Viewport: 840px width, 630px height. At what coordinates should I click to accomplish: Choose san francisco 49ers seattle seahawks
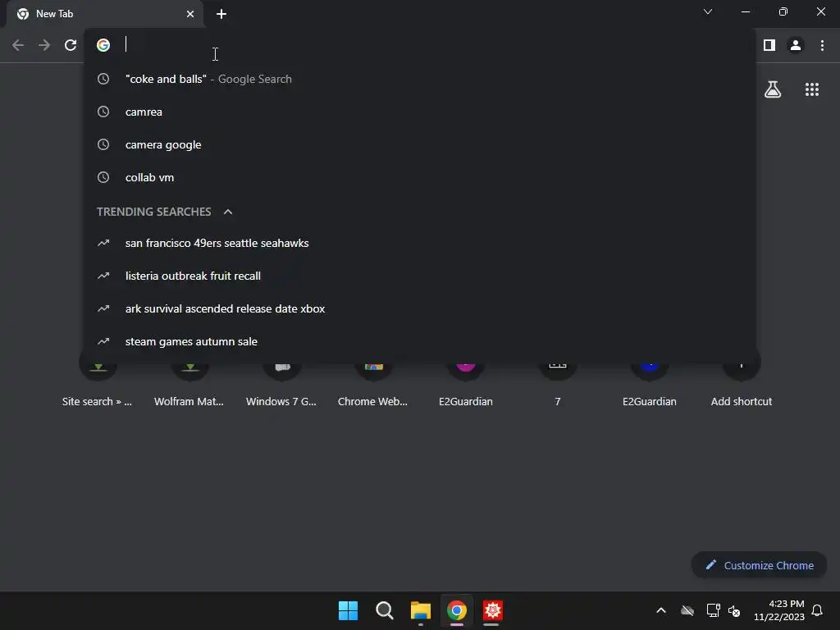(419, 243)
